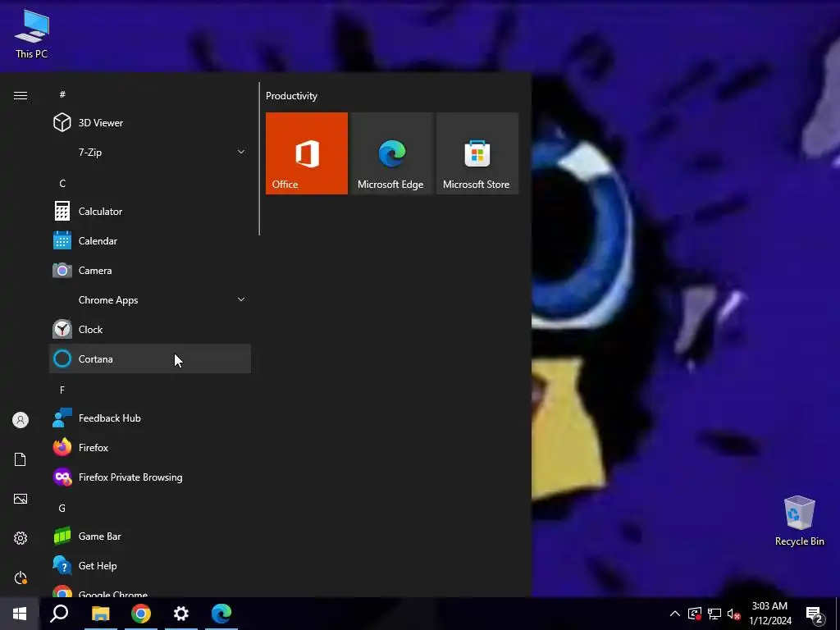Expand the 7-Zip folder chevron

click(x=241, y=152)
